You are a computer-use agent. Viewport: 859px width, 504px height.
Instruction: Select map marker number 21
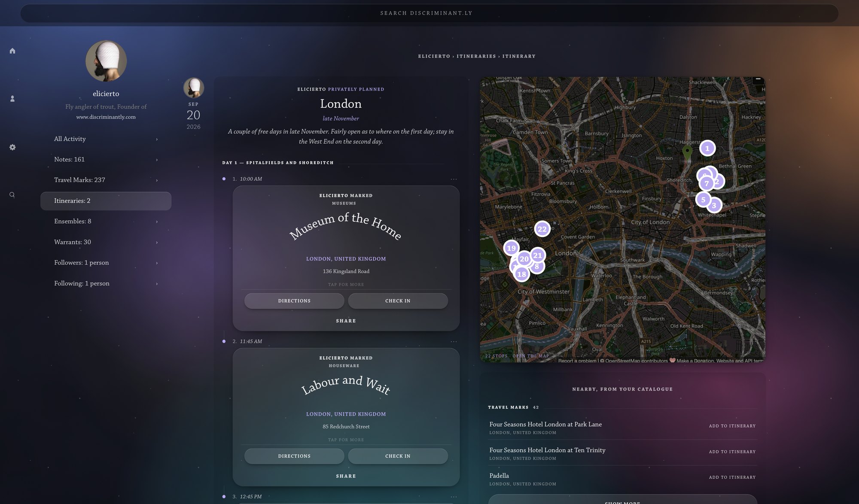(538, 255)
